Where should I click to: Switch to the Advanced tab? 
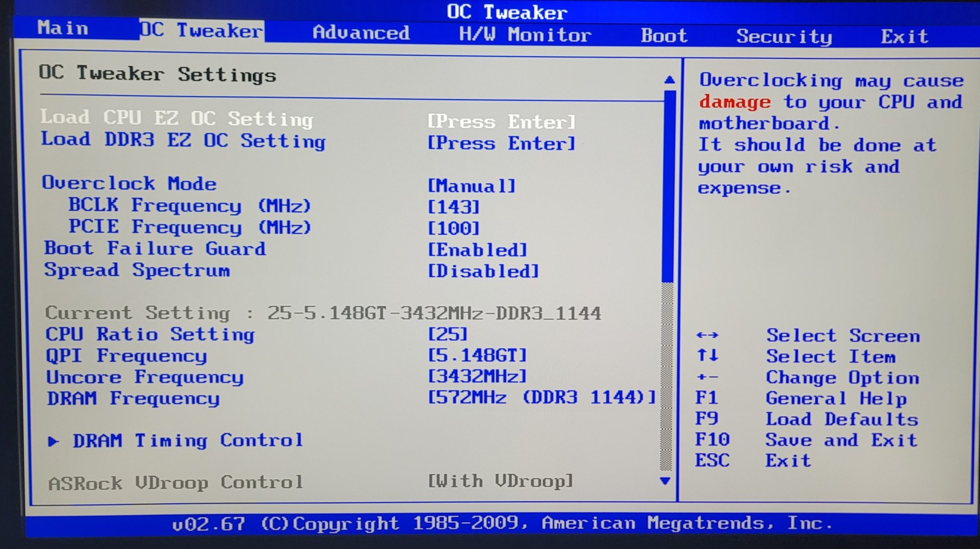click(x=361, y=33)
